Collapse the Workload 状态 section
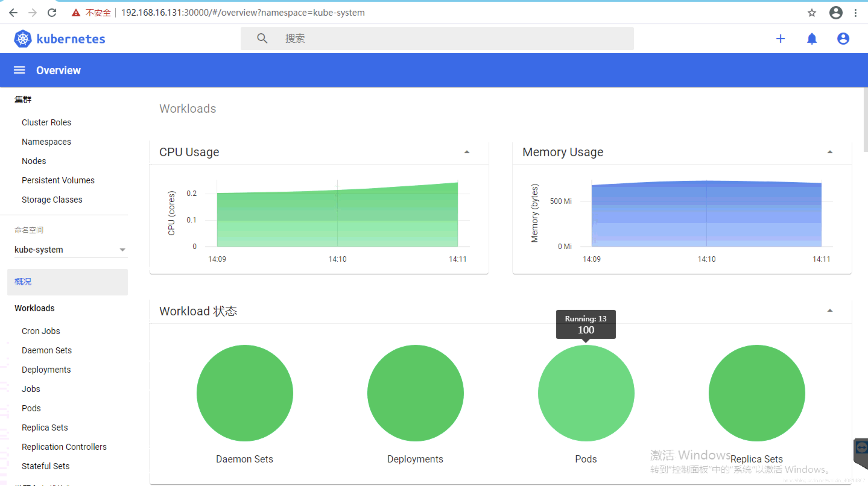 830,311
